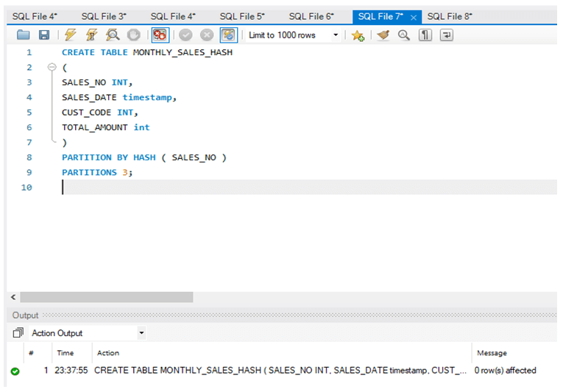Viewport: 563px width, 392px height.
Task: Click TOTAL_AMOUNT int line
Action: pyautogui.click(x=105, y=127)
